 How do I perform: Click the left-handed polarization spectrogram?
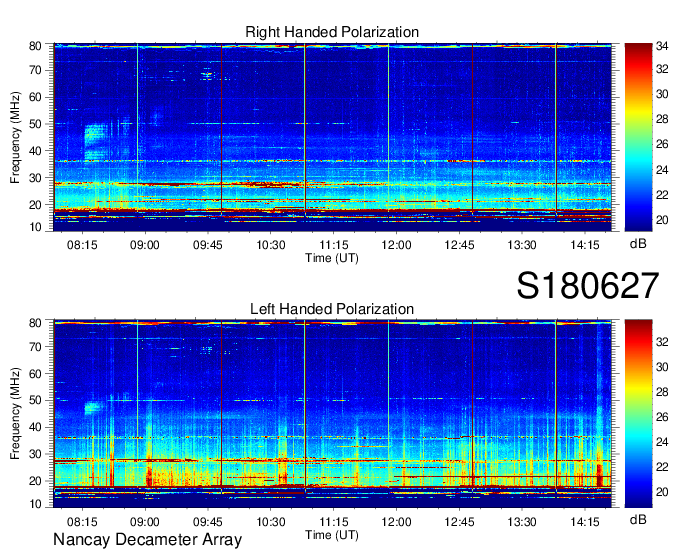[332, 413]
